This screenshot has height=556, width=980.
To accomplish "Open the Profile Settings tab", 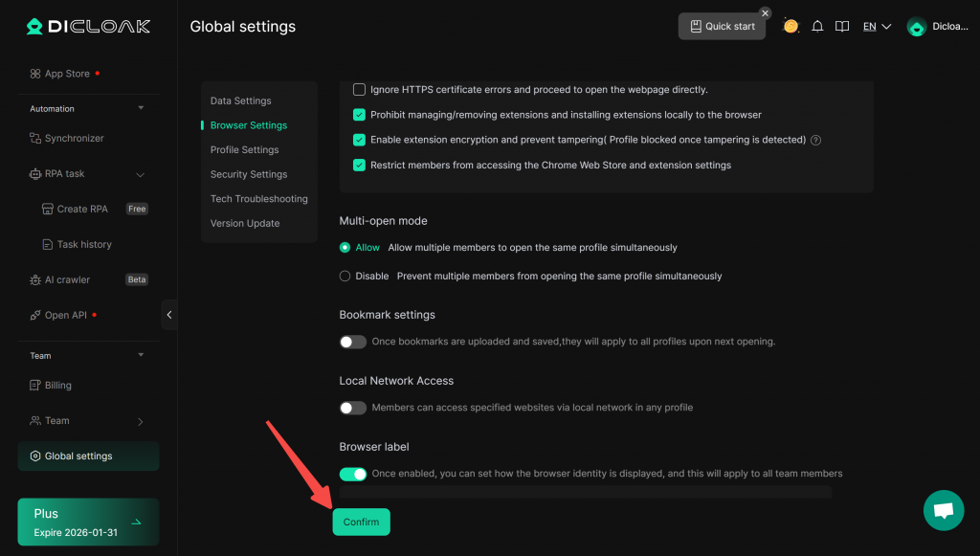I will pyautogui.click(x=245, y=150).
